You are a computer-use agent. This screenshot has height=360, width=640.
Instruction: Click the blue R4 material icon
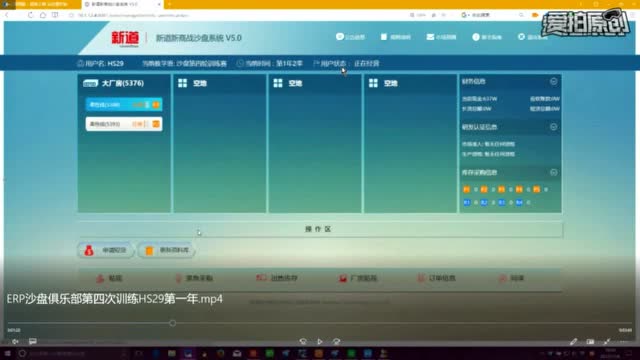pyautogui.click(x=519, y=202)
